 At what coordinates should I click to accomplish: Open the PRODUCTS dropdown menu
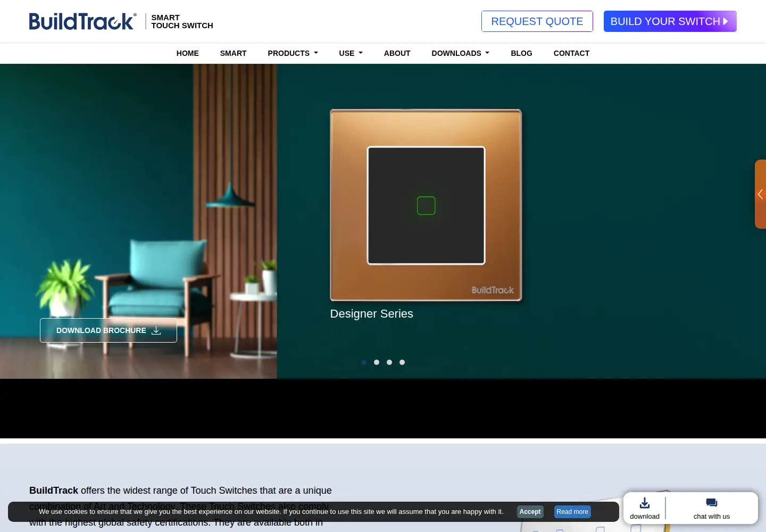pyautogui.click(x=293, y=53)
